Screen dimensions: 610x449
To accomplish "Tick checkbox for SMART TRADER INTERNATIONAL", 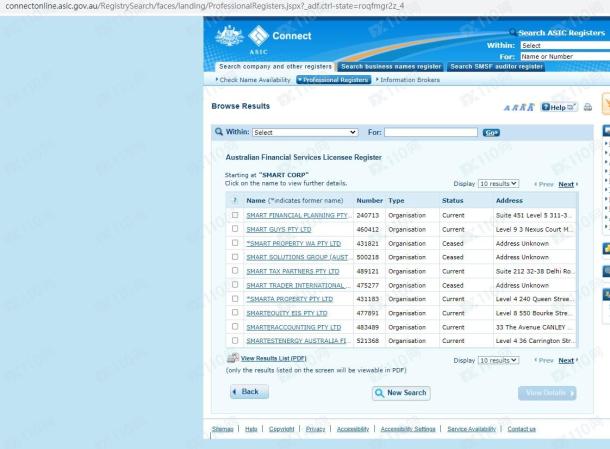I will (235, 285).
